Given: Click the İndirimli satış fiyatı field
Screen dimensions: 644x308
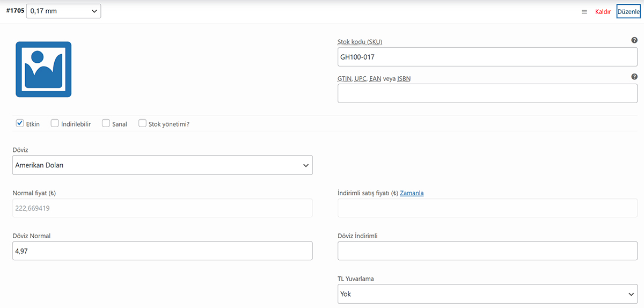Looking at the screenshot, I should pos(487,208).
